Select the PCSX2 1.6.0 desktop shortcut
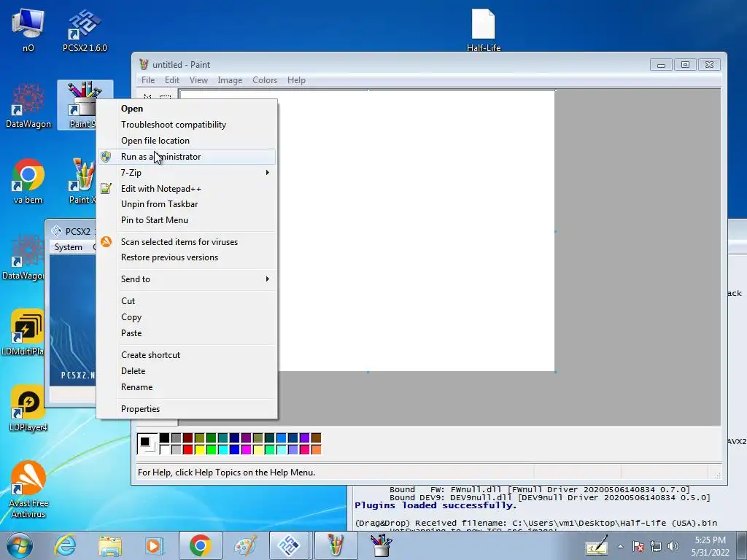Screen dimensions: 747x560 (x=85, y=30)
